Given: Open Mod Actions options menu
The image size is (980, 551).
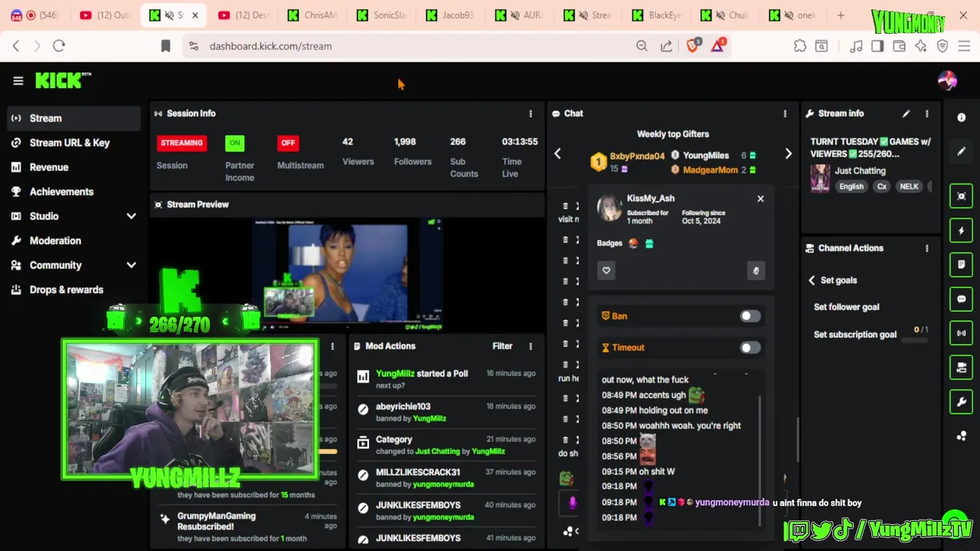Looking at the screenshot, I should (x=531, y=346).
